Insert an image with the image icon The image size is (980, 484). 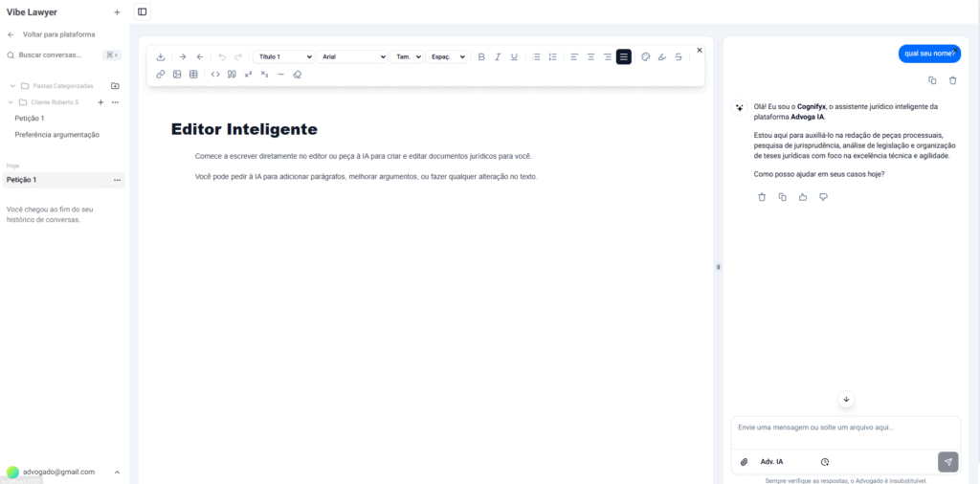(x=177, y=75)
